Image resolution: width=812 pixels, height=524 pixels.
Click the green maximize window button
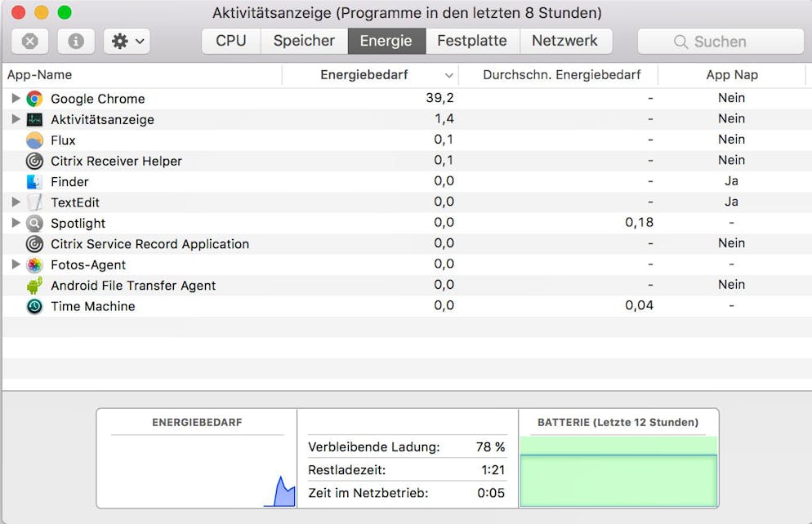point(65,12)
